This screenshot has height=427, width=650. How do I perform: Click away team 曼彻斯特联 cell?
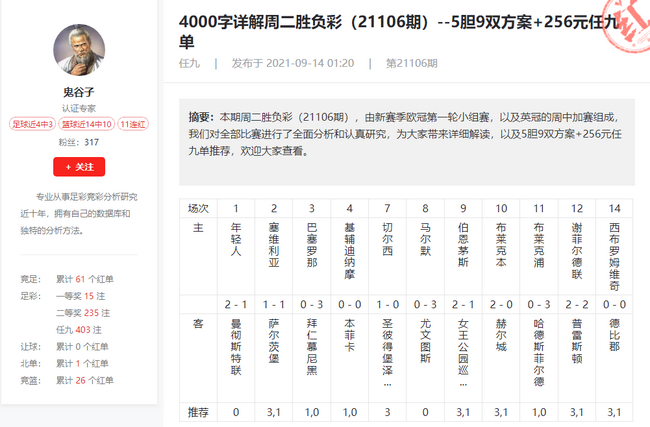(x=236, y=358)
